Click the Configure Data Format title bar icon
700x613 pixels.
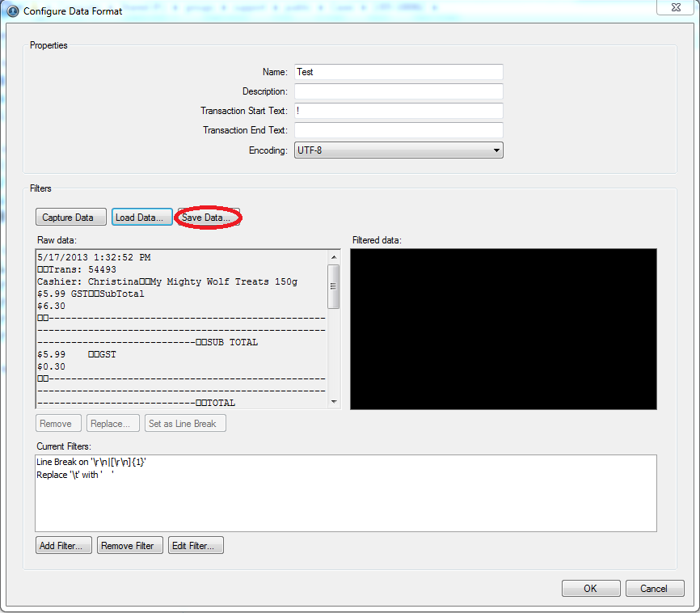point(12,11)
